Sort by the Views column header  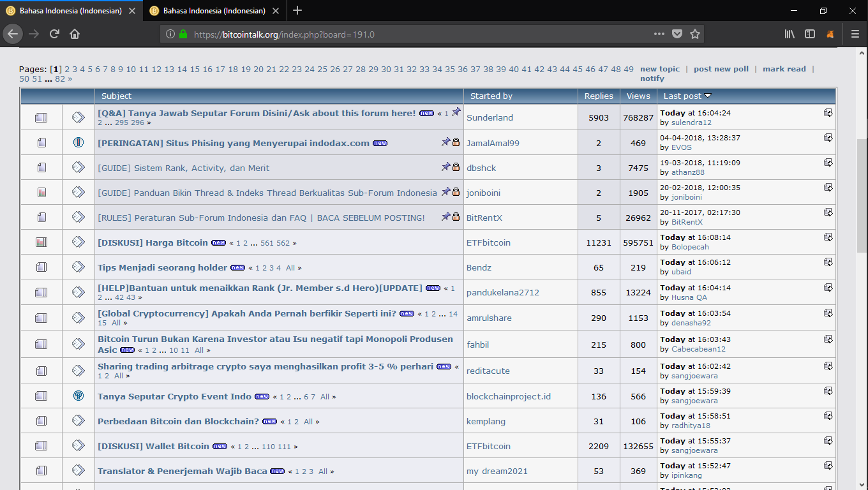(638, 96)
